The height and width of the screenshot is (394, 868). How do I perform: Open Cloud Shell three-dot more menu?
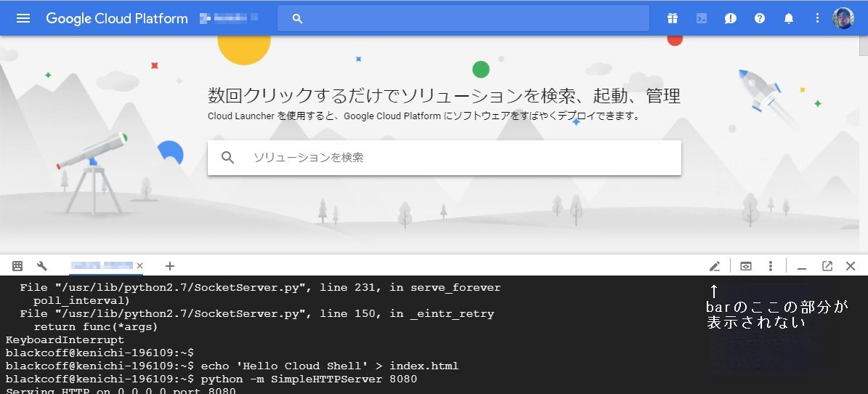tap(771, 266)
